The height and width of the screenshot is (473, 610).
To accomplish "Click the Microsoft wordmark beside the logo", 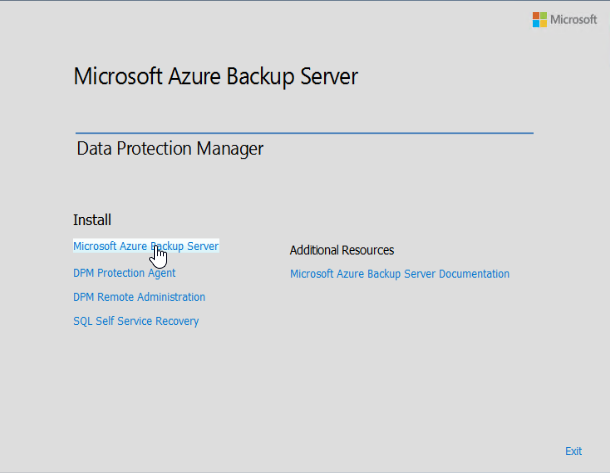I will point(574,19).
